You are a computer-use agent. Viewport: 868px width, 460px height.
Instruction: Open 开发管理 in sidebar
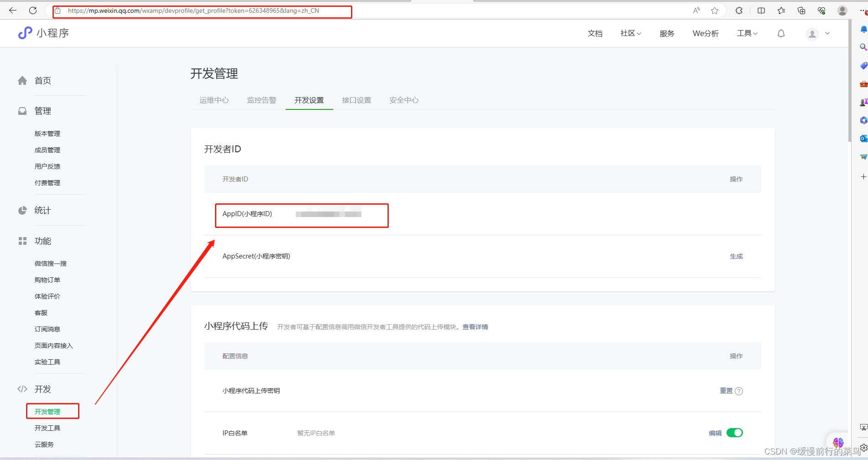pos(47,412)
